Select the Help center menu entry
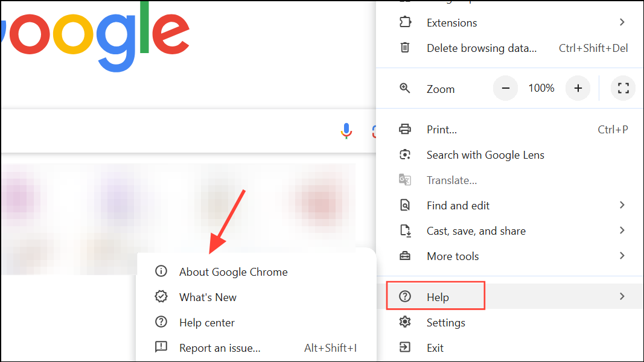 click(x=206, y=322)
